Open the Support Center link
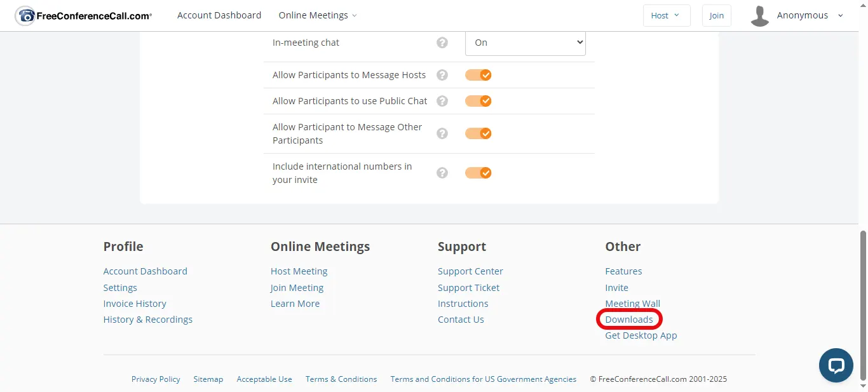Screen dimensions: 868x392 click(470, 271)
